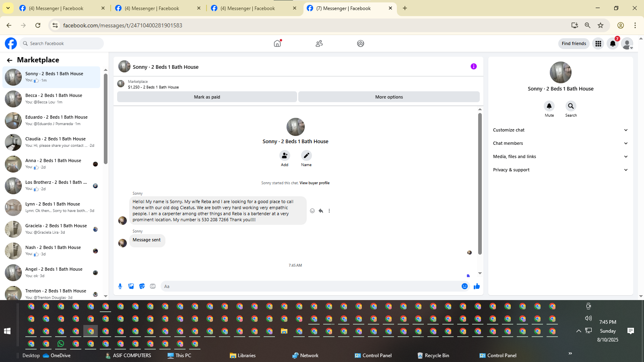The height and width of the screenshot is (362, 644).
Task: Click the Search Facebook field
Action: (62, 43)
